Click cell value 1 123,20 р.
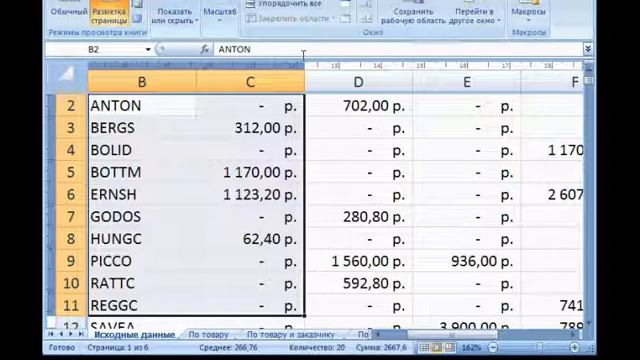The image size is (640, 360). point(250,195)
